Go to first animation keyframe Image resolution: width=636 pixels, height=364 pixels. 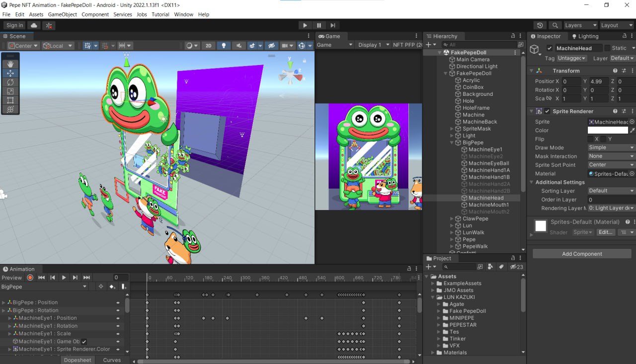(x=42, y=278)
